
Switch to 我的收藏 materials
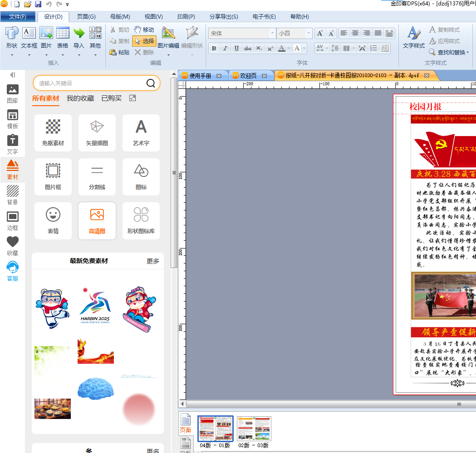point(80,98)
